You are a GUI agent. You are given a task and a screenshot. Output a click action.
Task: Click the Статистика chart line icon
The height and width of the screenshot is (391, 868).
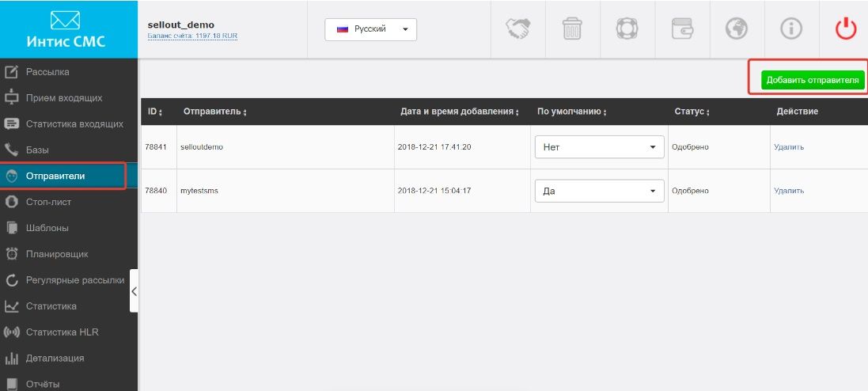(x=12, y=306)
